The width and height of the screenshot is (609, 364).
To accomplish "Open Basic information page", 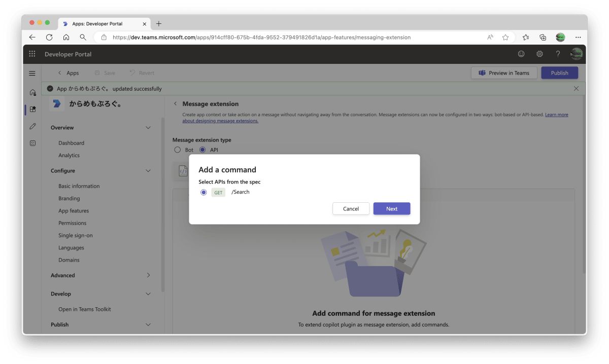I will [79, 186].
